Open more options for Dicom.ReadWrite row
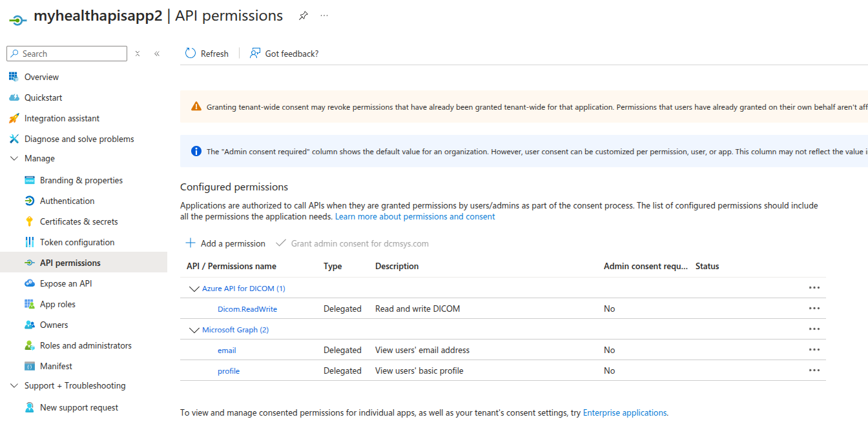The height and width of the screenshot is (426, 868). pyautogui.click(x=814, y=309)
